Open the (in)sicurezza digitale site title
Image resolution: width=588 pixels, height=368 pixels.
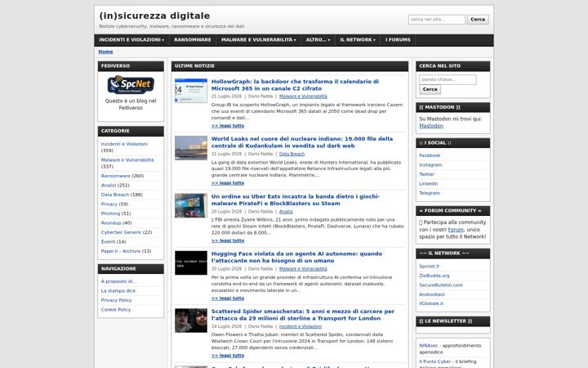tap(154, 16)
